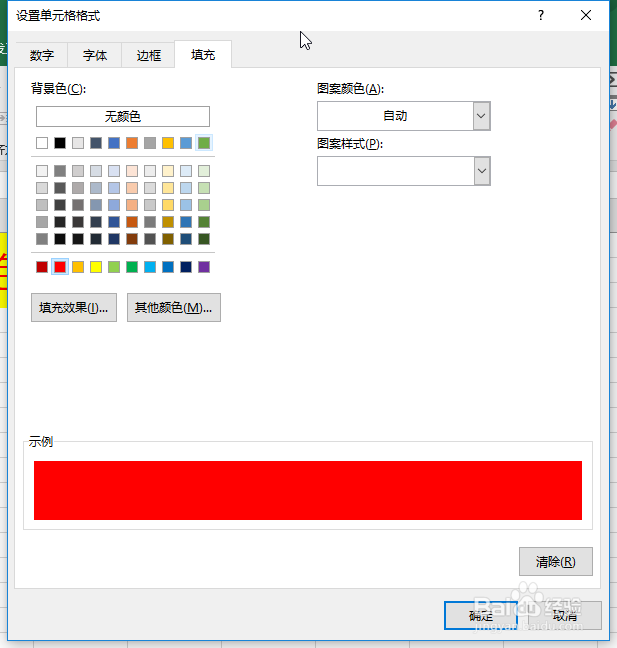Pick the purple standard color swatch
617x648 pixels.
coord(204,267)
